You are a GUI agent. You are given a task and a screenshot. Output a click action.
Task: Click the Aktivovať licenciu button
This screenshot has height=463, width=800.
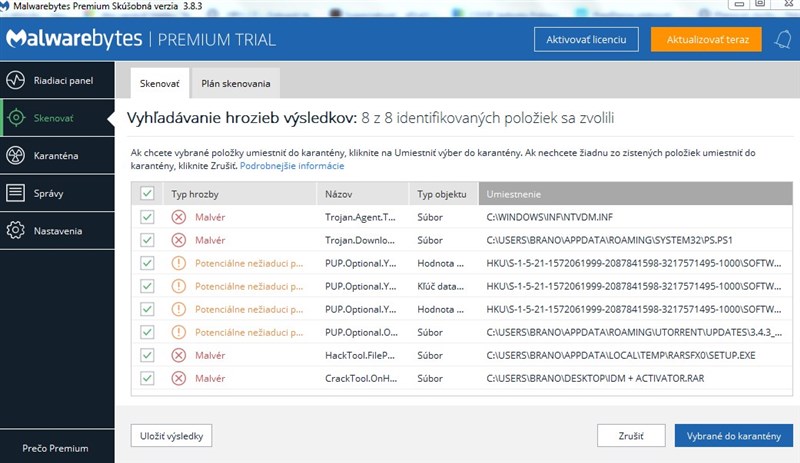click(586, 39)
